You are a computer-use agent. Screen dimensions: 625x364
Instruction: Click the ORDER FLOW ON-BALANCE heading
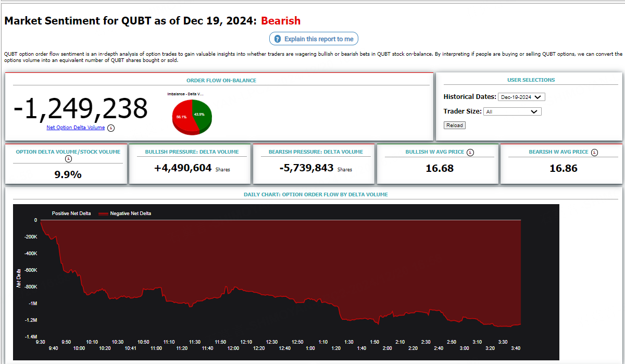click(x=221, y=81)
